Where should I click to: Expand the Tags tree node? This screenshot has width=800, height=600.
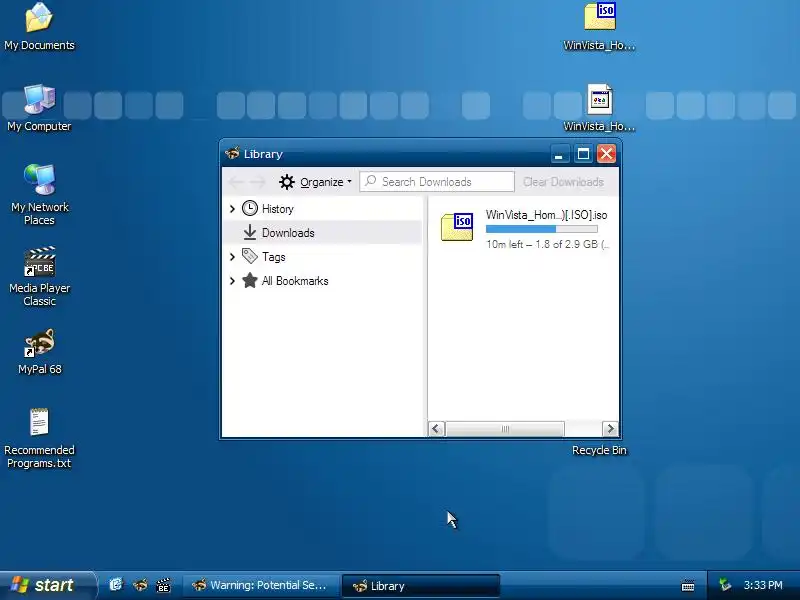click(x=232, y=257)
